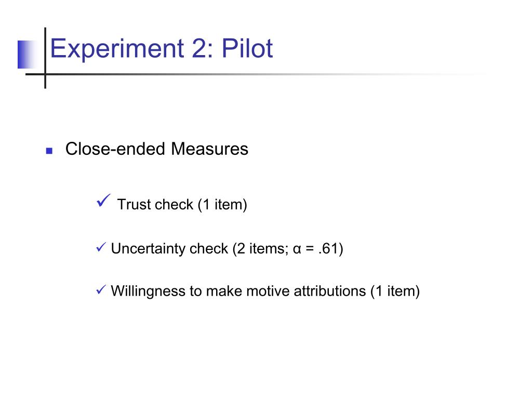Select the Uncertainty check text
This screenshot has width=532, height=399.
click(x=169, y=249)
